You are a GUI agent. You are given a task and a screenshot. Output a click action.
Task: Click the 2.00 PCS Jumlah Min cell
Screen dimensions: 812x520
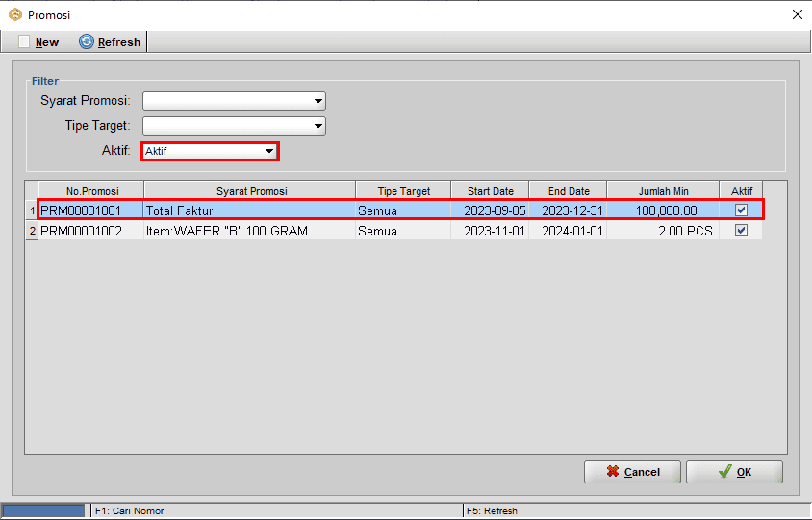663,231
